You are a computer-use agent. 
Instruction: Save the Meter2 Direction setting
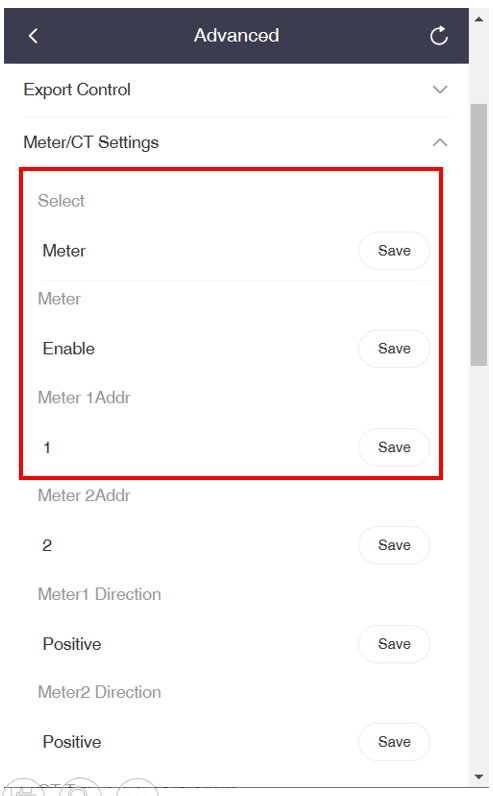pyautogui.click(x=394, y=742)
